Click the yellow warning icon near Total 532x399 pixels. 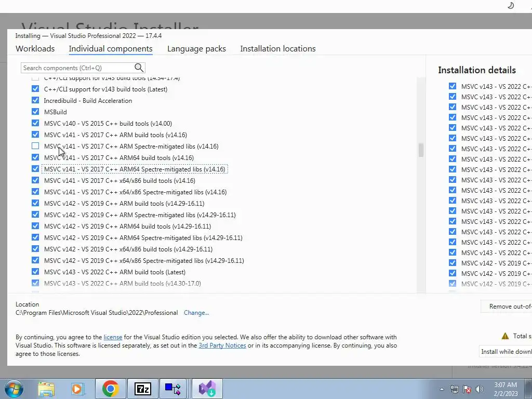[x=505, y=336]
